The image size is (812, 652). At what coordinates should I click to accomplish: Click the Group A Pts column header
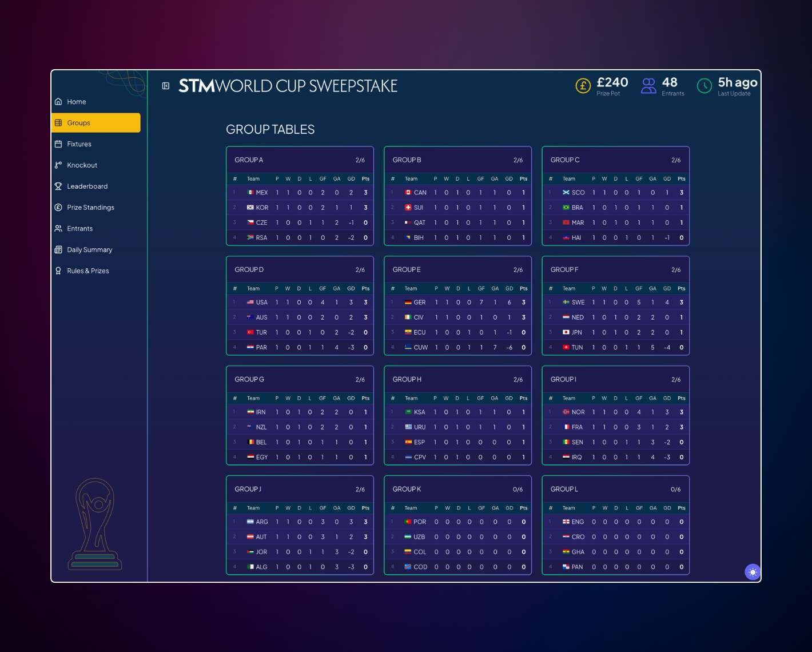[365, 179]
